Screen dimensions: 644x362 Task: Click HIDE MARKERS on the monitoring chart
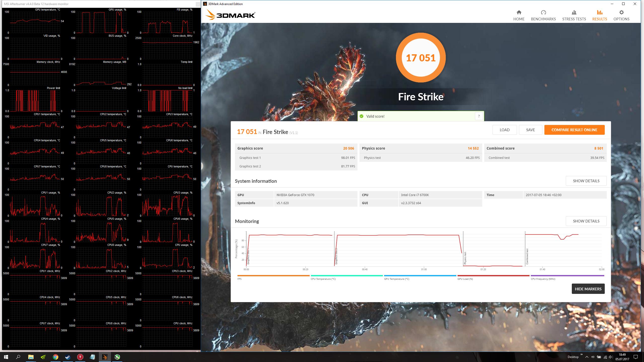(588, 289)
